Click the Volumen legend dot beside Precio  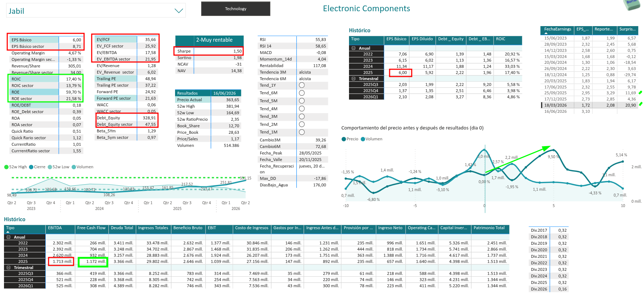pyautogui.click(x=363, y=139)
